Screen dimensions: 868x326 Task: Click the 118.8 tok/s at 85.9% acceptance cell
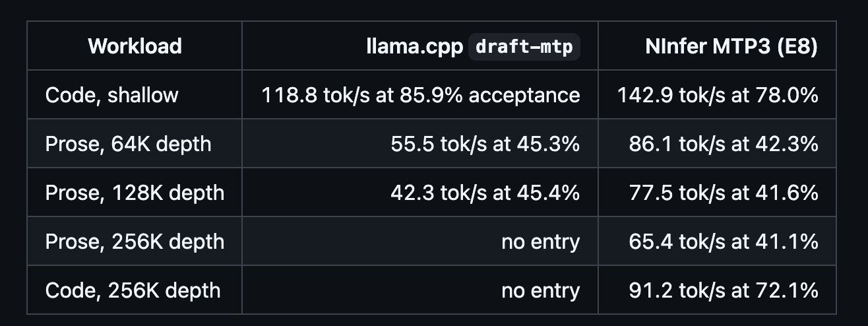420,94
